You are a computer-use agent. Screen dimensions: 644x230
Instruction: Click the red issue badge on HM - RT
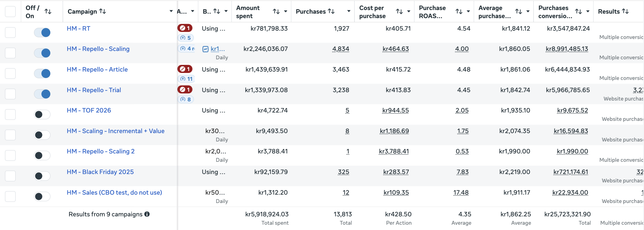tap(185, 28)
